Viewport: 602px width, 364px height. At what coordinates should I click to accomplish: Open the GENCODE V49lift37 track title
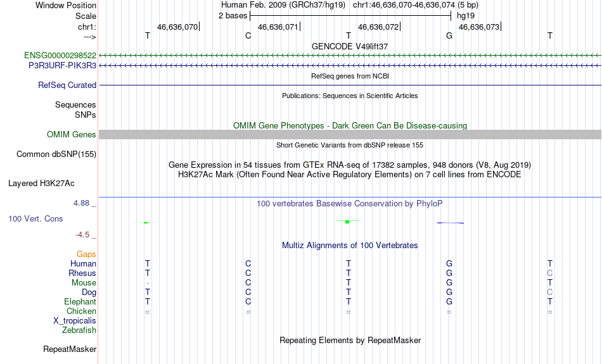350,46
